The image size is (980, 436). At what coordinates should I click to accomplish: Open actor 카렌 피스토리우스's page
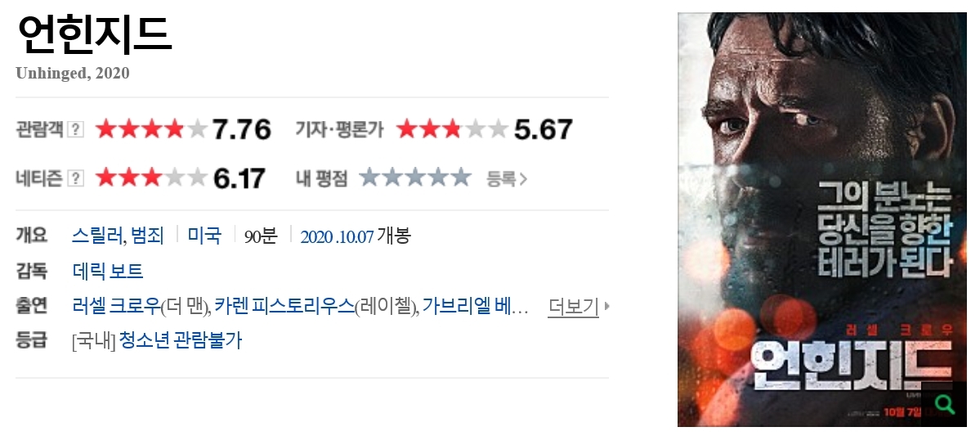pyautogui.click(x=284, y=307)
